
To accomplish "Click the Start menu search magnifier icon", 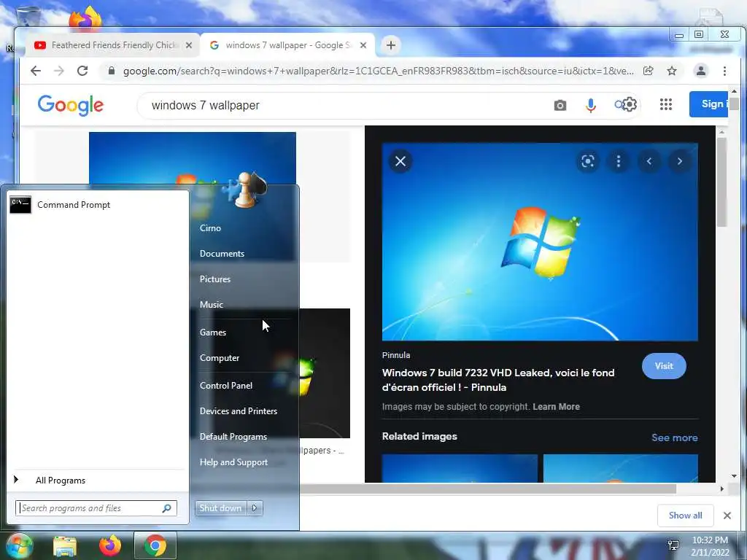I will [167, 508].
